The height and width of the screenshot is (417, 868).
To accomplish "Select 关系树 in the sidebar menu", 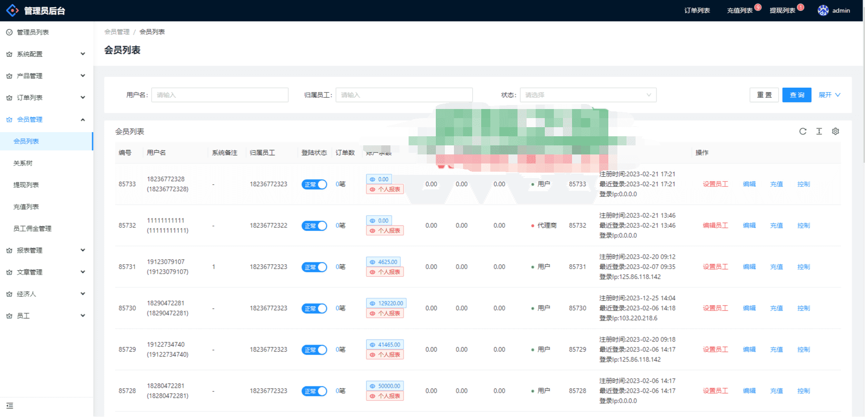I will click(23, 163).
